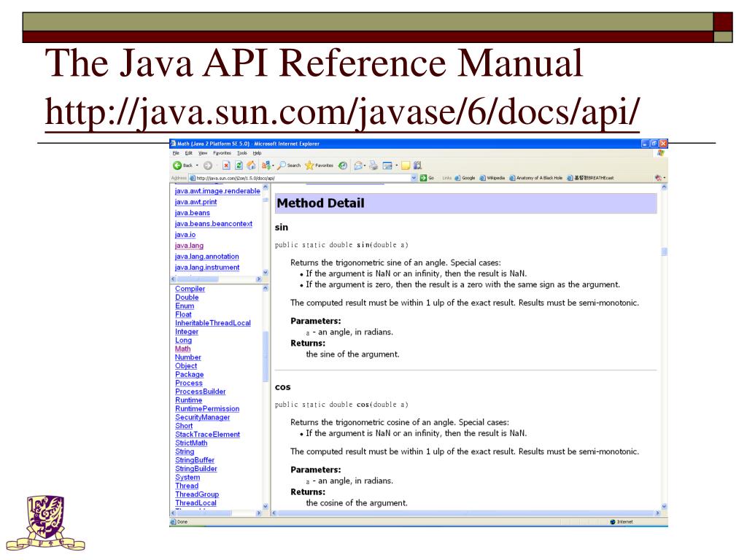
Task: Open the Favorites menu
Action: click(x=222, y=153)
